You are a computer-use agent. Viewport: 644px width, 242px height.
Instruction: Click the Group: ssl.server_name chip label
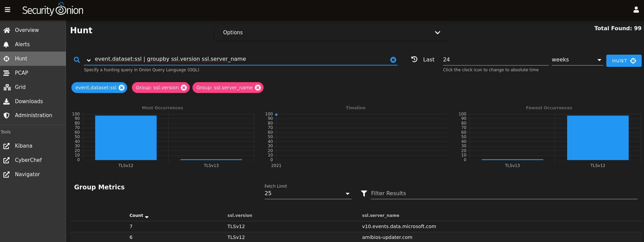[224, 88]
